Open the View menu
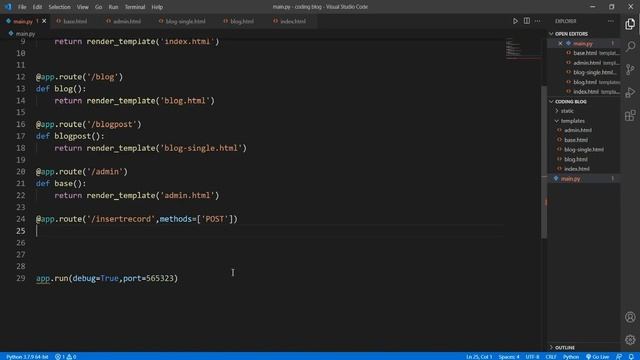The height and width of the screenshot is (360, 640). point(82,7)
